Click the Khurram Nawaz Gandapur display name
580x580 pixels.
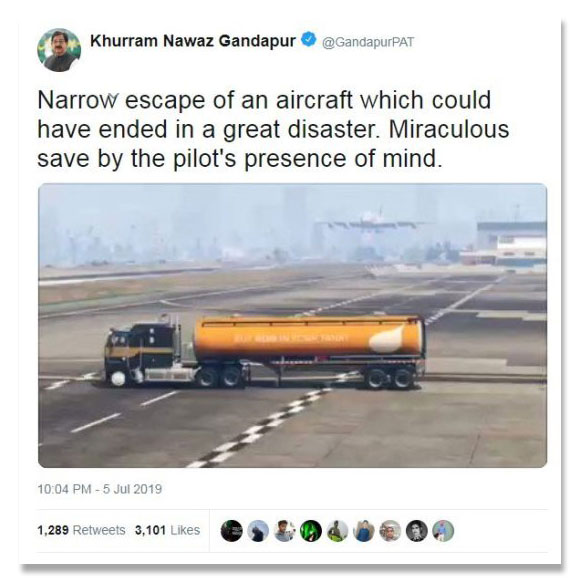(x=193, y=41)
